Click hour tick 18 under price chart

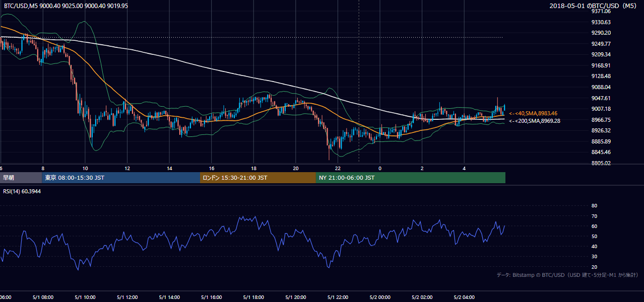tap(254, 168)
